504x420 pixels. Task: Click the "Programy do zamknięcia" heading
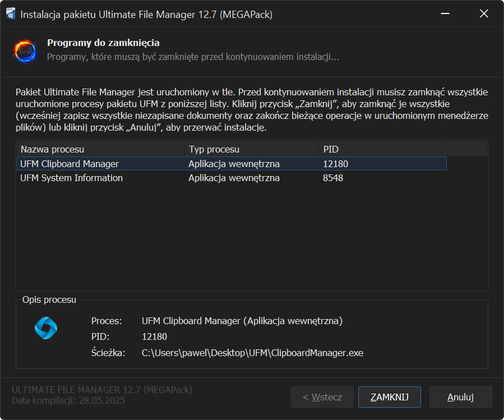[x=103, y=43]
